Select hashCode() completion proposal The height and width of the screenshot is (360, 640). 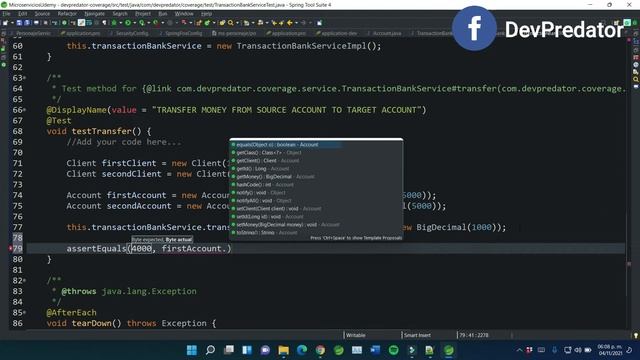click(x=316, y=184)
